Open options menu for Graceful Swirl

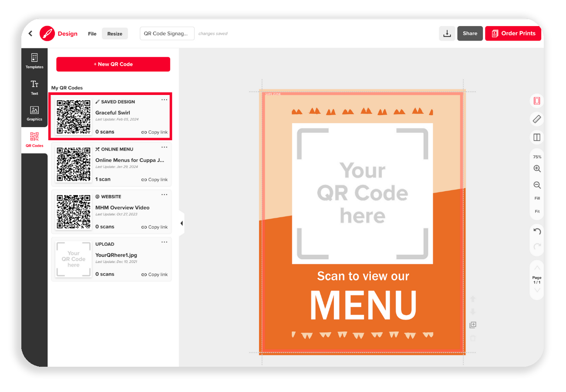[x=164, y=100]
